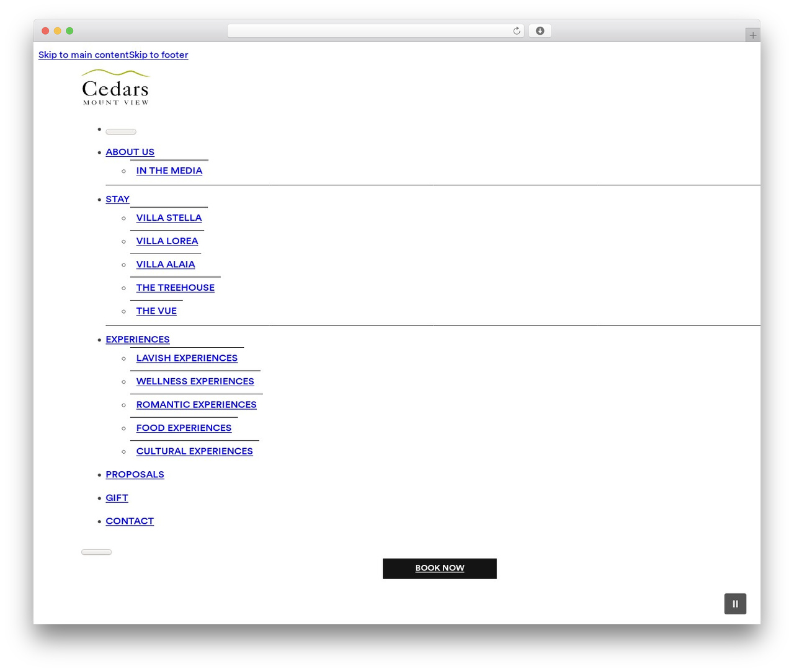Click the empty button at top of menu list
The height and width of the screenshot is (672, 794).
pos(121,131)
